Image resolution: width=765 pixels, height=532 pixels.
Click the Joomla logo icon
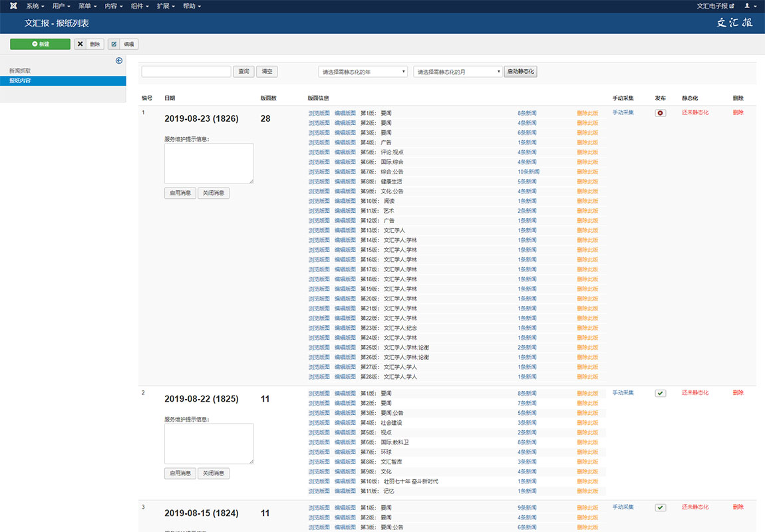click(x=13, y=6)
